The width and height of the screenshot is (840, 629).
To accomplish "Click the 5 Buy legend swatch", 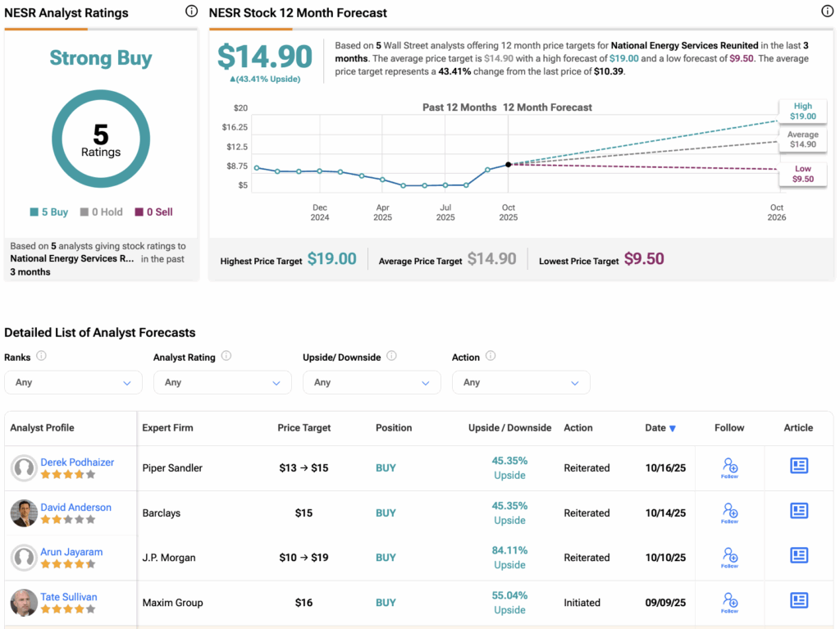I will click(x=34, y=212).
